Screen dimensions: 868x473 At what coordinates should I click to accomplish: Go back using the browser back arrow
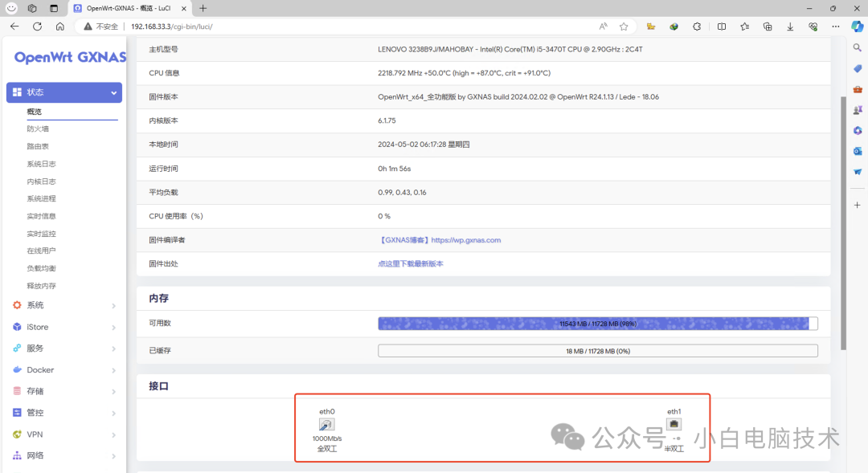14,27
